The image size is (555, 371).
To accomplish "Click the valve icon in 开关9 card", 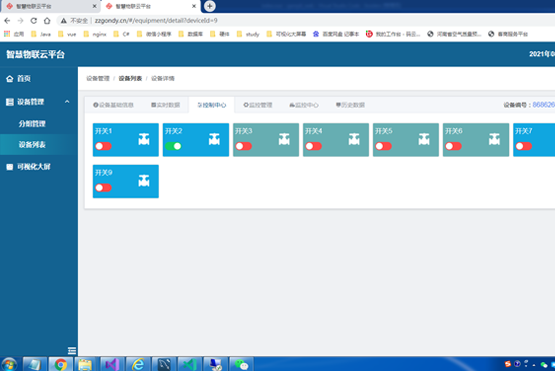I will point(144,181).
